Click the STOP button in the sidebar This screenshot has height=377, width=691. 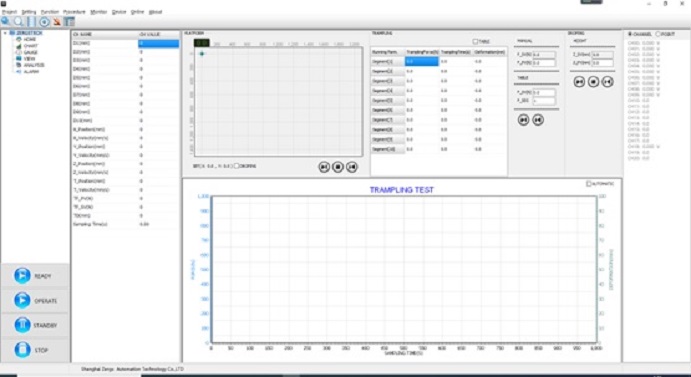click(35, 350)
